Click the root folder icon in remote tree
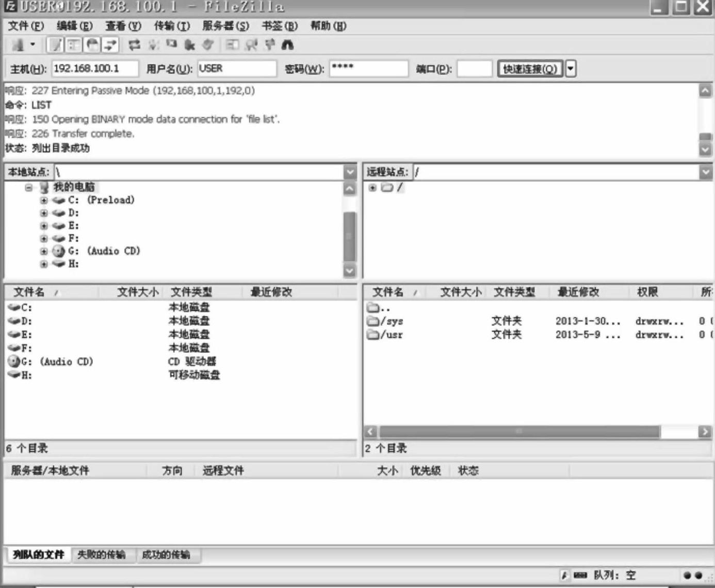 pos(387,187)
